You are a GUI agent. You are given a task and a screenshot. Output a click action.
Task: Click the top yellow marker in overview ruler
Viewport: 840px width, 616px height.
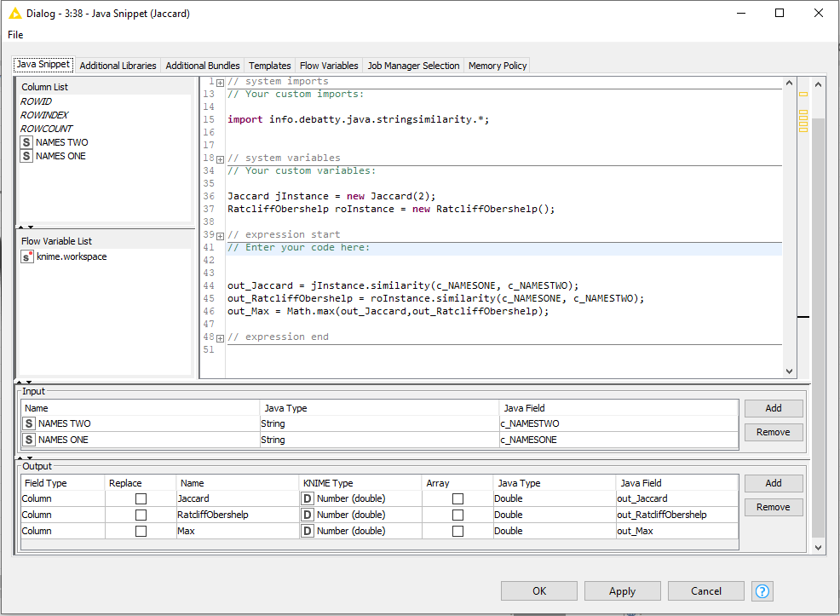point(803,95)
